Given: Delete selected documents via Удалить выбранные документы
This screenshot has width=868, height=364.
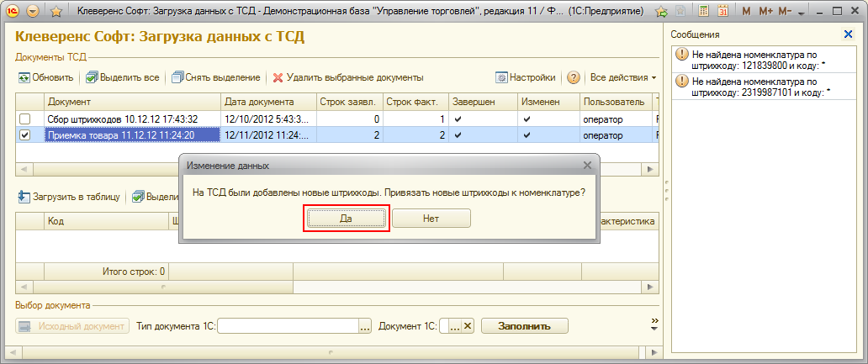Looking at the screenshot, I should (348, 77).
